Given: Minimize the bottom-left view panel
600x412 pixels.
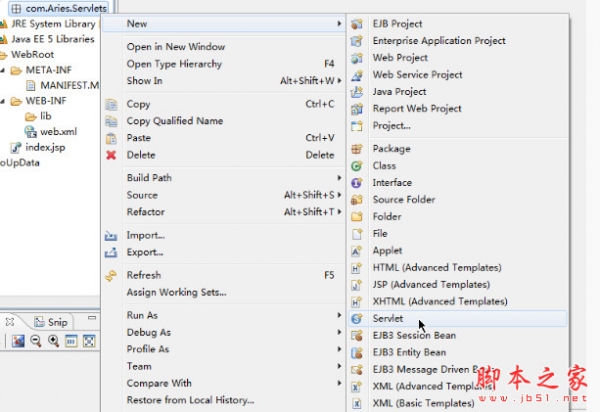Looking at the screenshot, I should click(x=92, y=318).
